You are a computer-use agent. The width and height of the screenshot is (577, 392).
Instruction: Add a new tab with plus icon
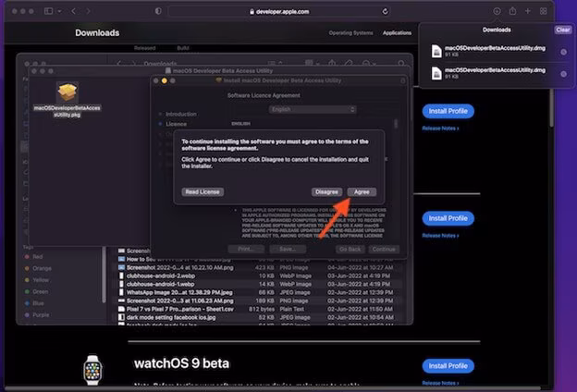coord(528,11)
